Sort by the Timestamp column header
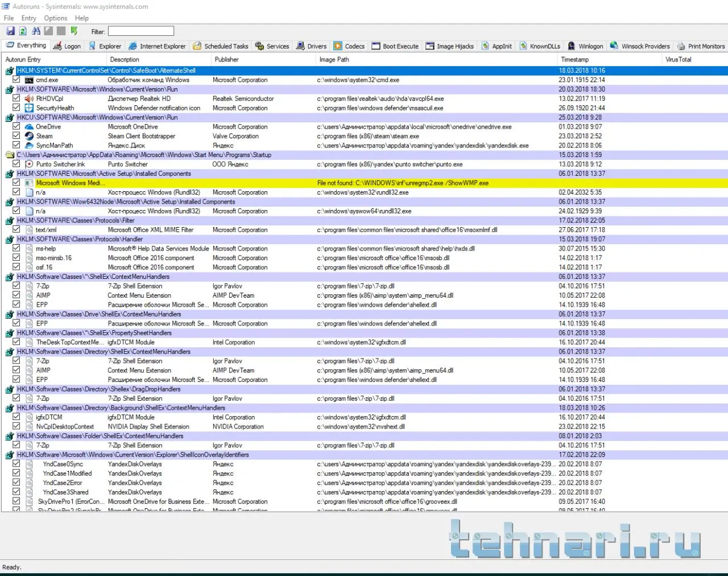 574,59
